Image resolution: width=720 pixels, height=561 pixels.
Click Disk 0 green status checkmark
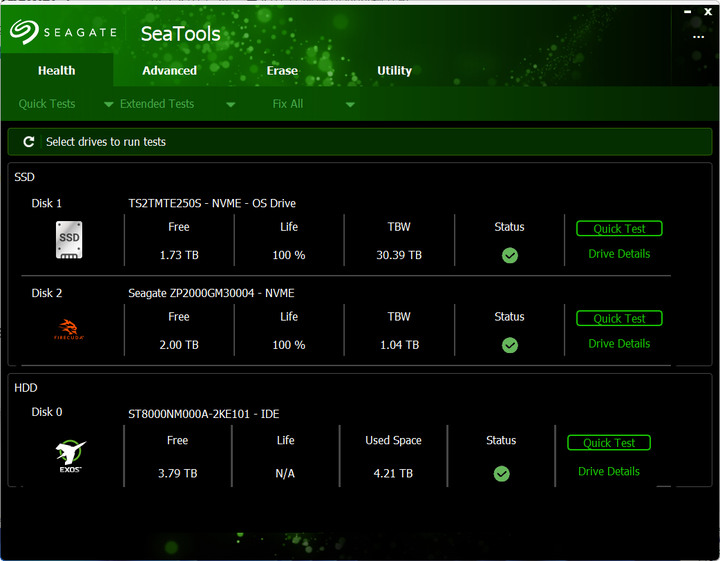[501, 474]
